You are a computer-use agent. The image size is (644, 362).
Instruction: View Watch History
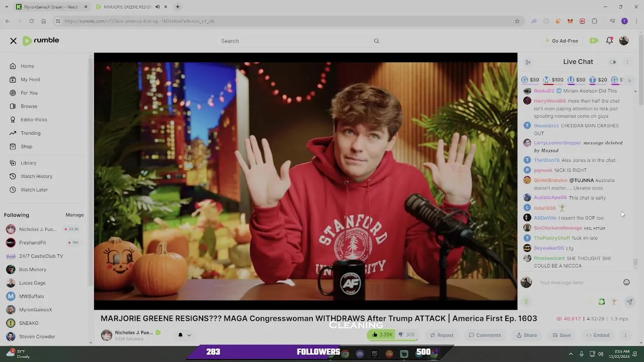point(36,176)
